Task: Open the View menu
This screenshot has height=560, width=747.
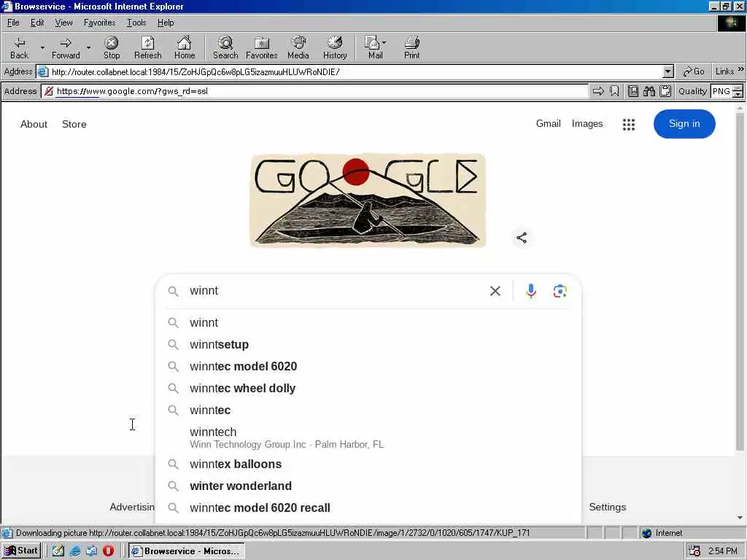Action: coord(63,23)
